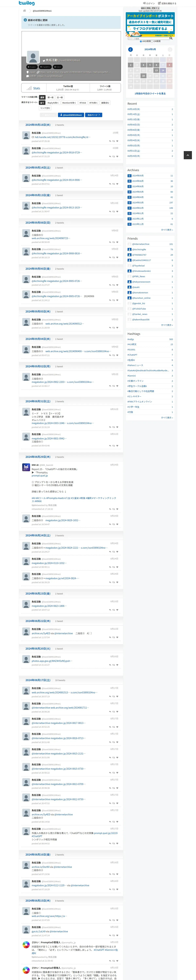Like the tweet posted at 07:31:29
Image resolution: width=196 pixels, height=980 pixels.
coord(117,156)
